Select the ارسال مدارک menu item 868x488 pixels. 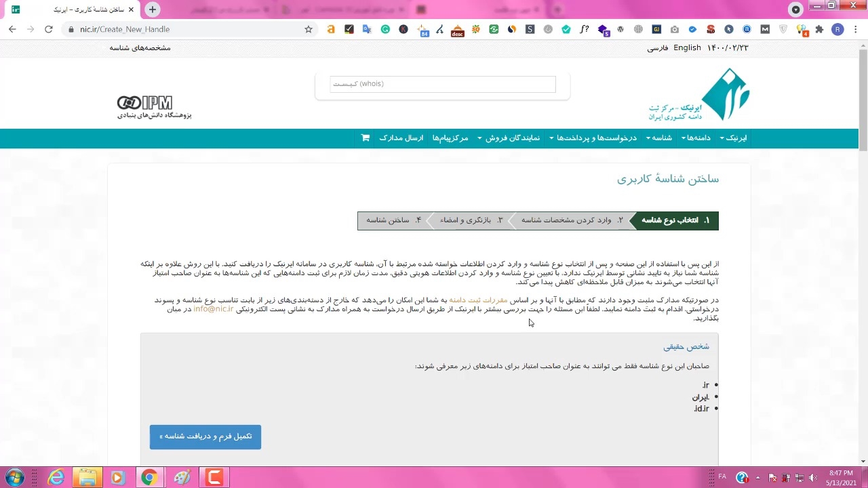point(401,138)
